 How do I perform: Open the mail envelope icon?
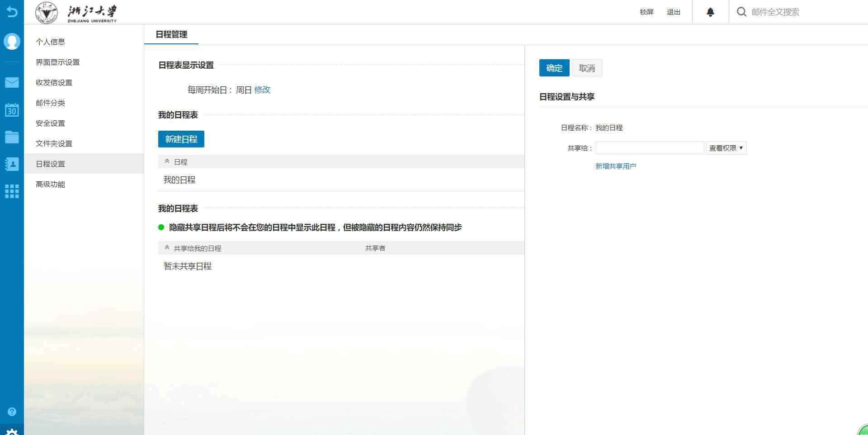(x=12, y=82)
